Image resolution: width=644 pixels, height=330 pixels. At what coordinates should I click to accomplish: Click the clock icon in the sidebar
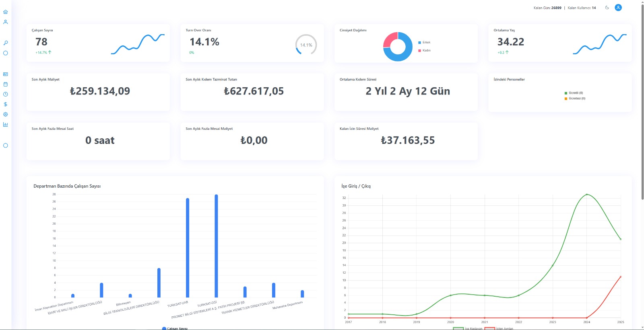point(5,94)
